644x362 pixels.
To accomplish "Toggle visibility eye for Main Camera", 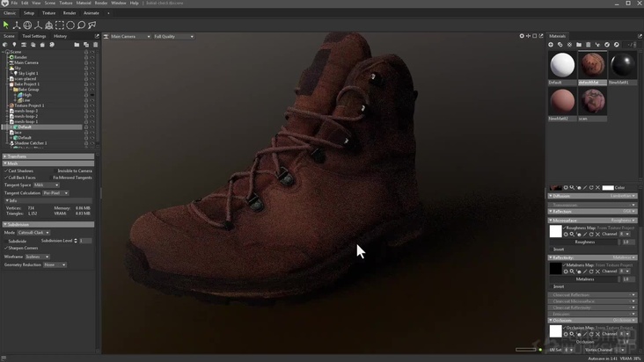I will click(92, 62).
